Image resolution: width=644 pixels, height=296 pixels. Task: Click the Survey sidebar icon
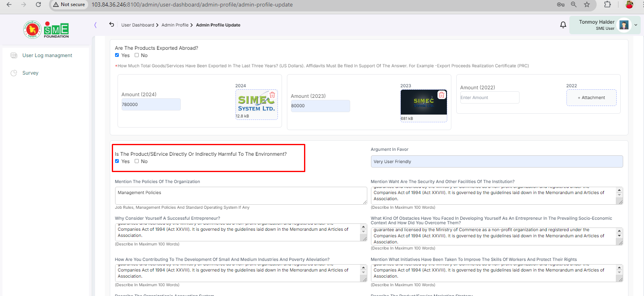click(x=14, y=73)
